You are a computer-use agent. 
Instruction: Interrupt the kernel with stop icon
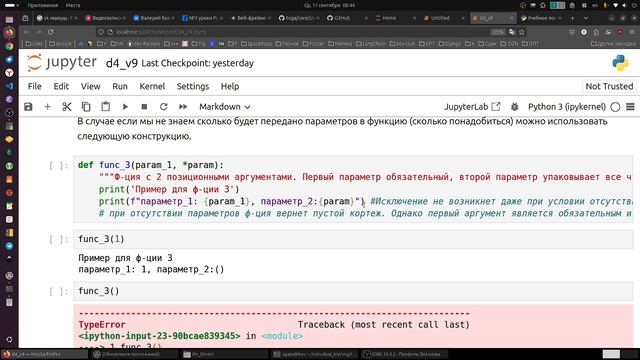pyautogui.click(x=144, y=107)
